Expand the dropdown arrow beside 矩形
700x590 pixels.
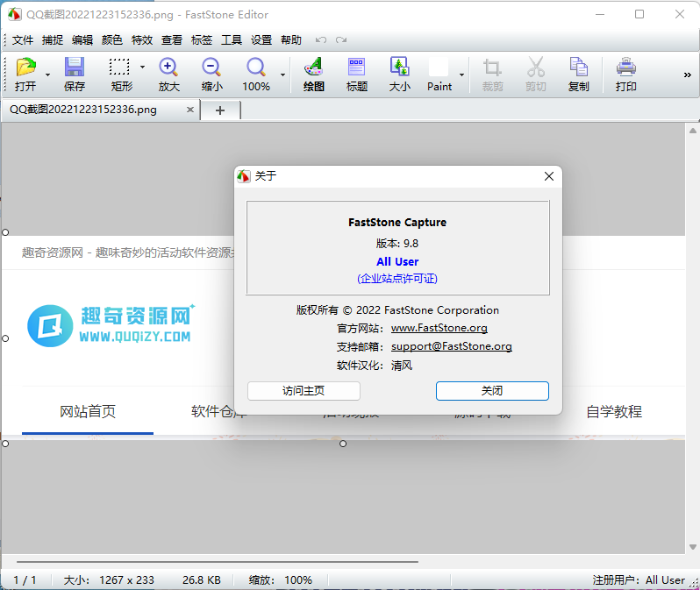pyautogui.click(x=142, y=67)
